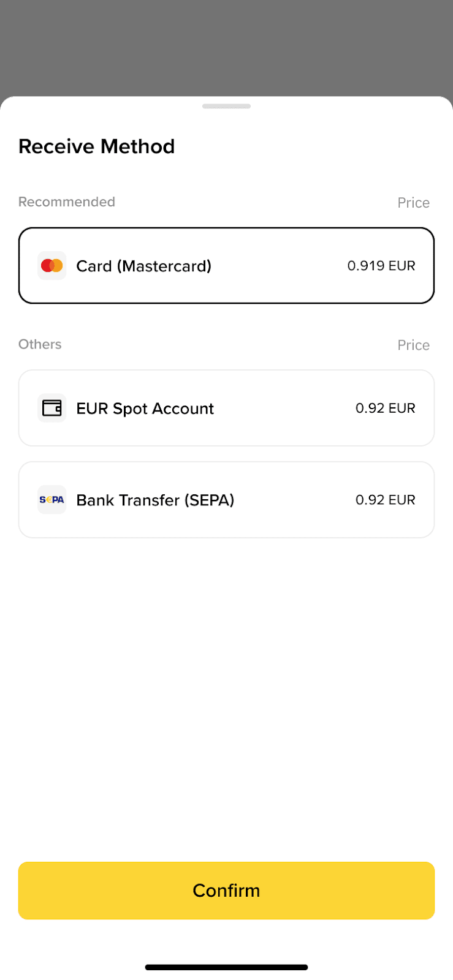
Task: Pick the Bank Transfer (SEPA) label text
Action: click(155, 500)
